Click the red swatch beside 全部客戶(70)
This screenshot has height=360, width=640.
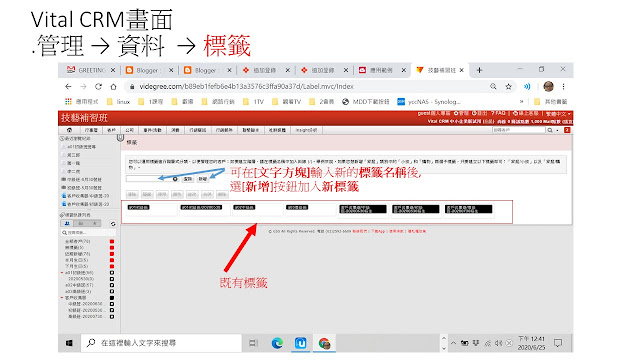point(112,241)
